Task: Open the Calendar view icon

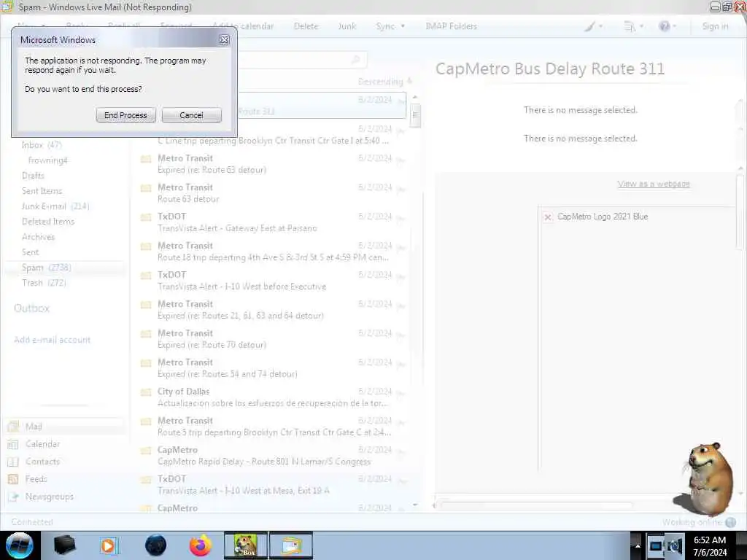Action: (x=13, y=444)
